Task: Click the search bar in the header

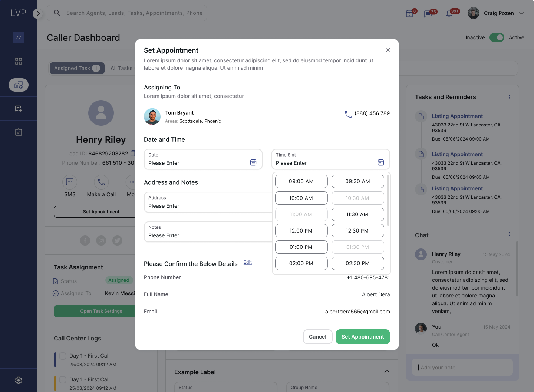Action: pos(127,13)
